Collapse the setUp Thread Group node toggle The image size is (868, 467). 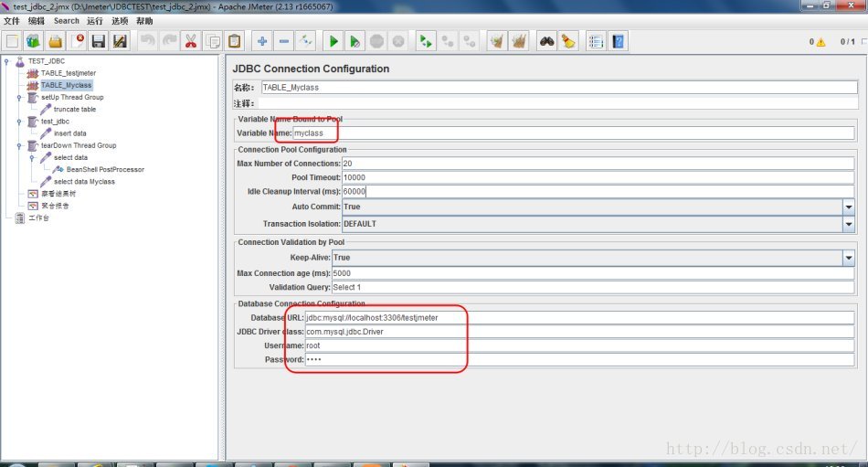[x=19, y=98]
